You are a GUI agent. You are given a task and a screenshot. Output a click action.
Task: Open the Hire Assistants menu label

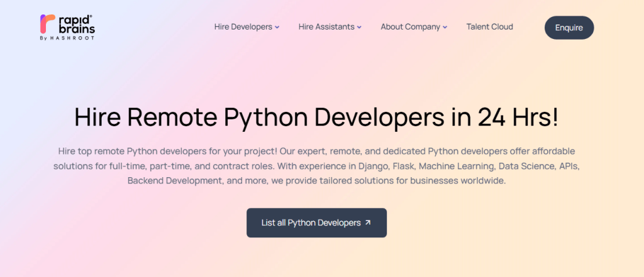326,27
